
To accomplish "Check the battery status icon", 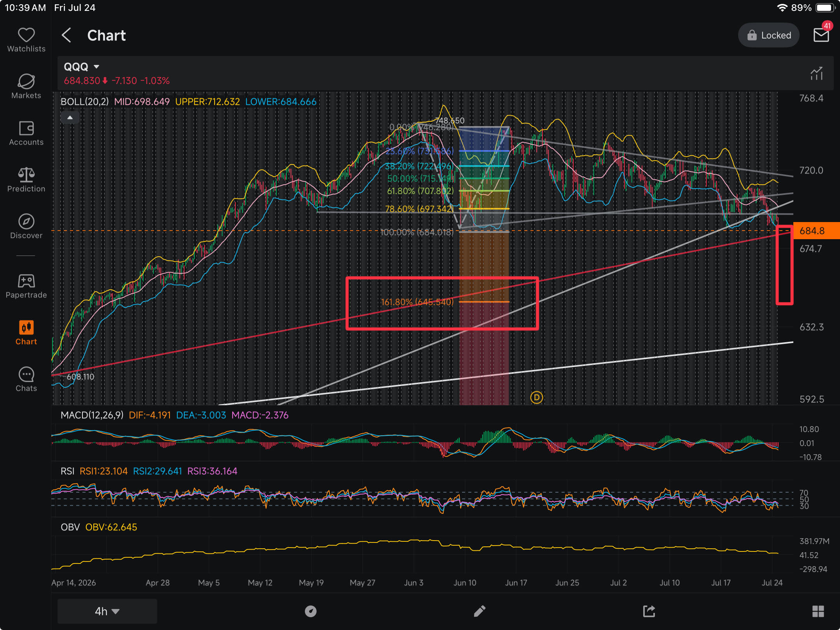I will point(825,8).
